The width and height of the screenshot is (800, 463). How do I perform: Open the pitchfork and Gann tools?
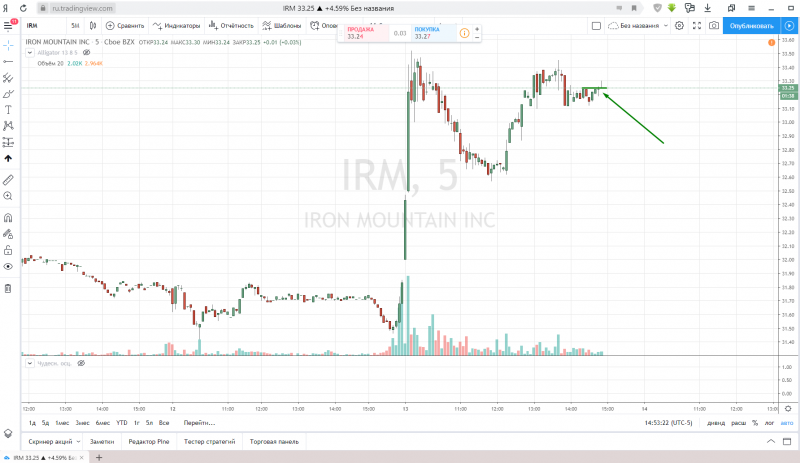click(8, 78)
